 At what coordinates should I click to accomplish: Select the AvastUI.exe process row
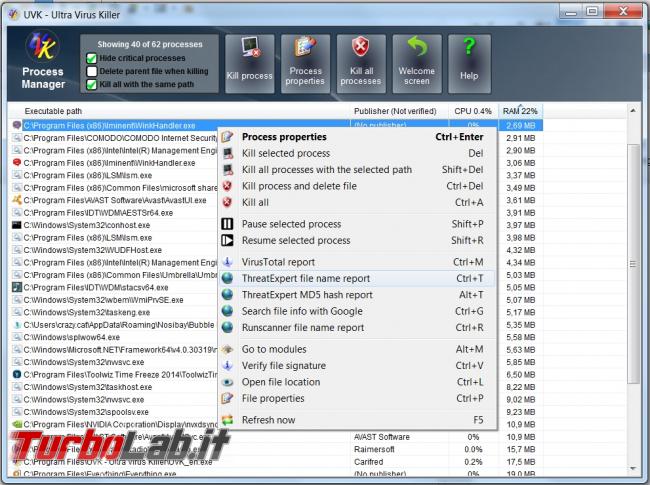(115, 200)
